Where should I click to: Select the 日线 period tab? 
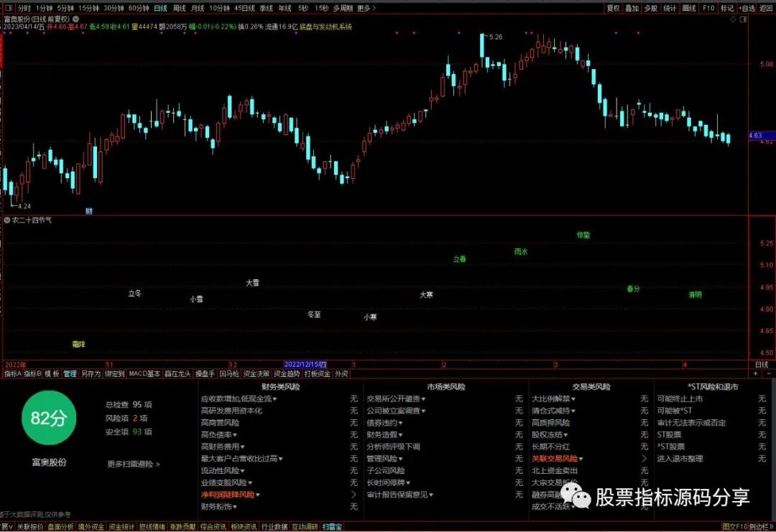click(160, 9)
